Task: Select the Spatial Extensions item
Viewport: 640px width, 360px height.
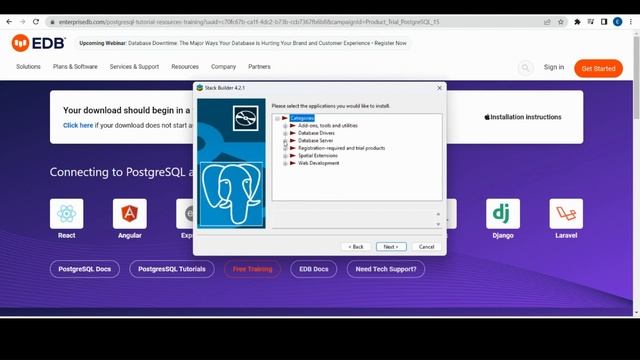Action: (x=318, y=156)
